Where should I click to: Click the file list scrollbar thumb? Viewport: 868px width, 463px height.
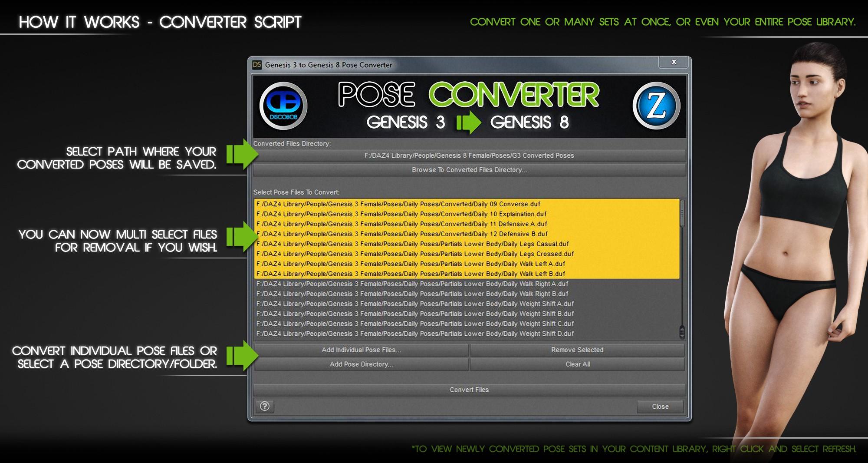682,213
